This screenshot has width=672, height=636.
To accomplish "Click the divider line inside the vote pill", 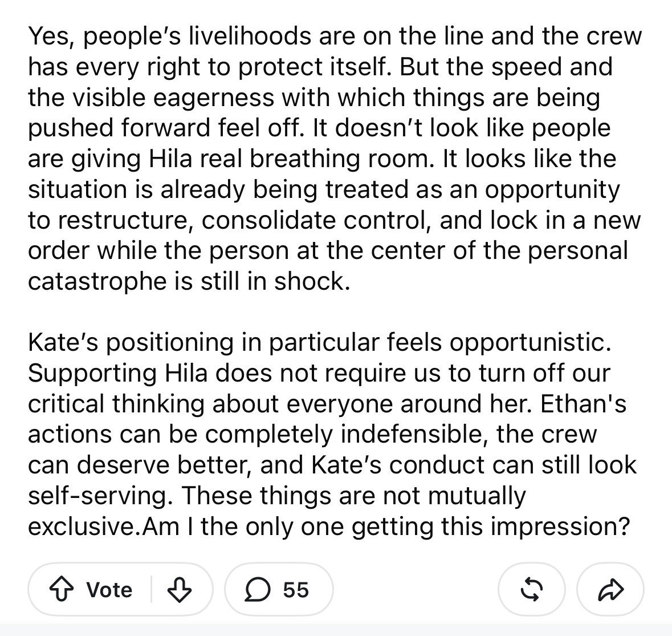I will (151, 590).
